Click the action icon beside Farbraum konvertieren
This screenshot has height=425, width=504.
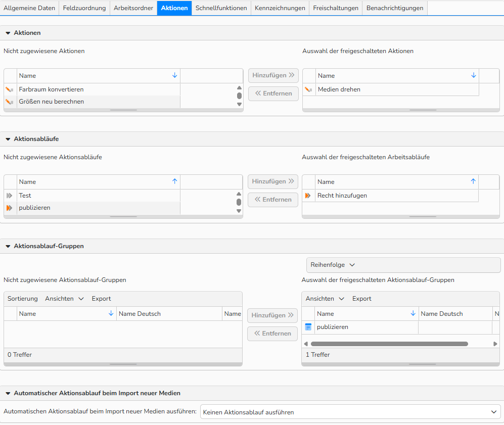pyautogui.click(x=9, y=89)
